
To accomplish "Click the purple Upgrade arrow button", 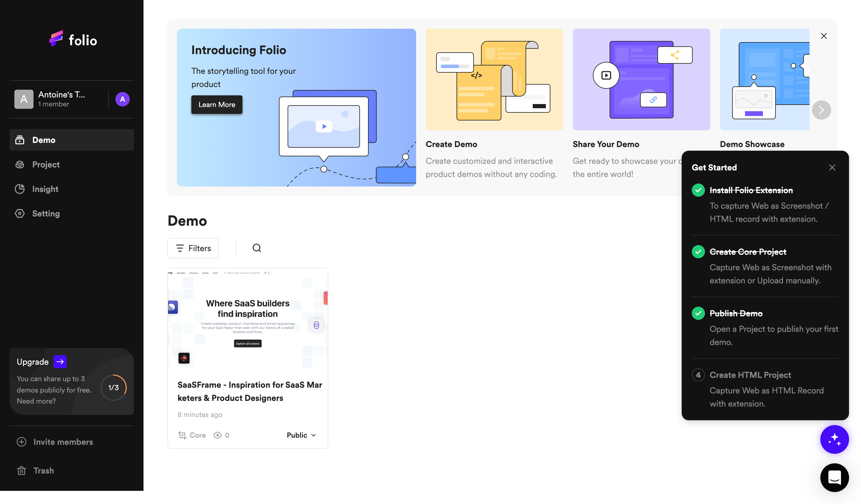I will (60, 361).
